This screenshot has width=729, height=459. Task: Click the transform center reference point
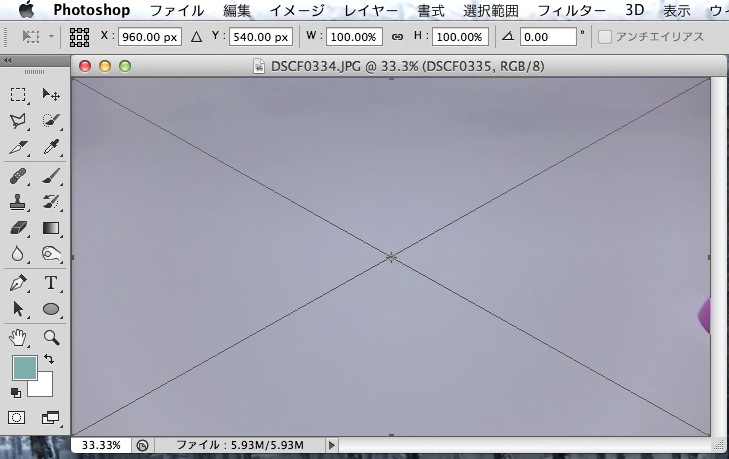pos(391,257)
